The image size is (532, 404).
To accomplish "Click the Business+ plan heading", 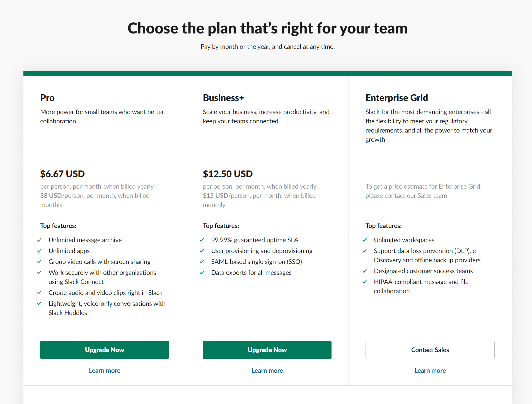I will [x=223, y=98].
